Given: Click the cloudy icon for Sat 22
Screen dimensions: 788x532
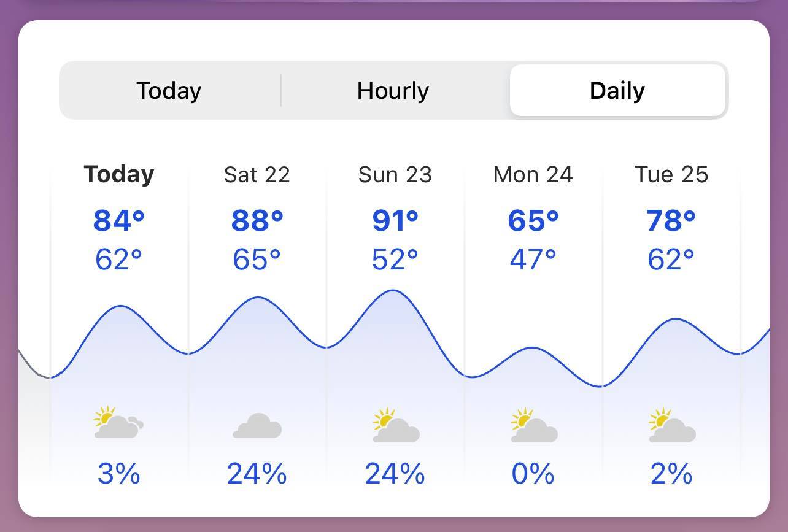Looking at the screenshot, I should 257,425.
